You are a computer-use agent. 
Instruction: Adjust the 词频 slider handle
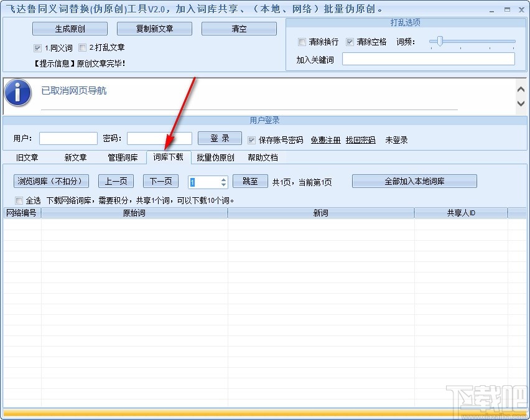pos(440,41)
